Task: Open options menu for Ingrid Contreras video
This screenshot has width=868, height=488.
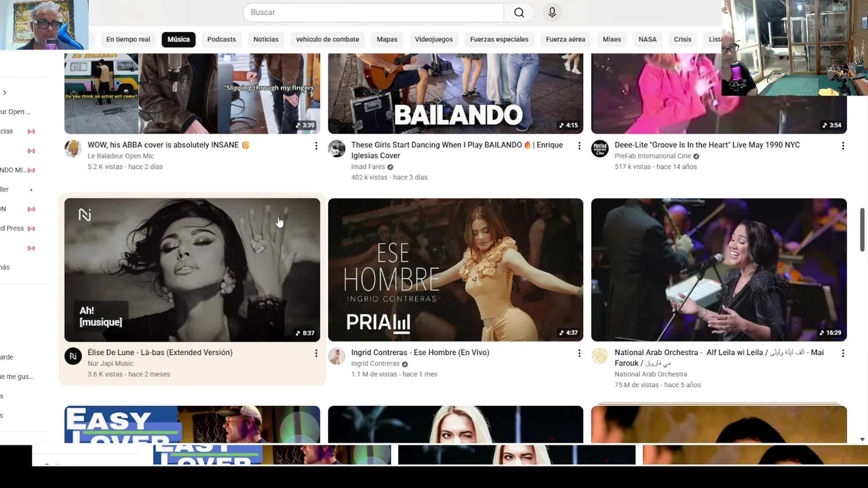Action: pyautogui.click(x=579, y=353)
